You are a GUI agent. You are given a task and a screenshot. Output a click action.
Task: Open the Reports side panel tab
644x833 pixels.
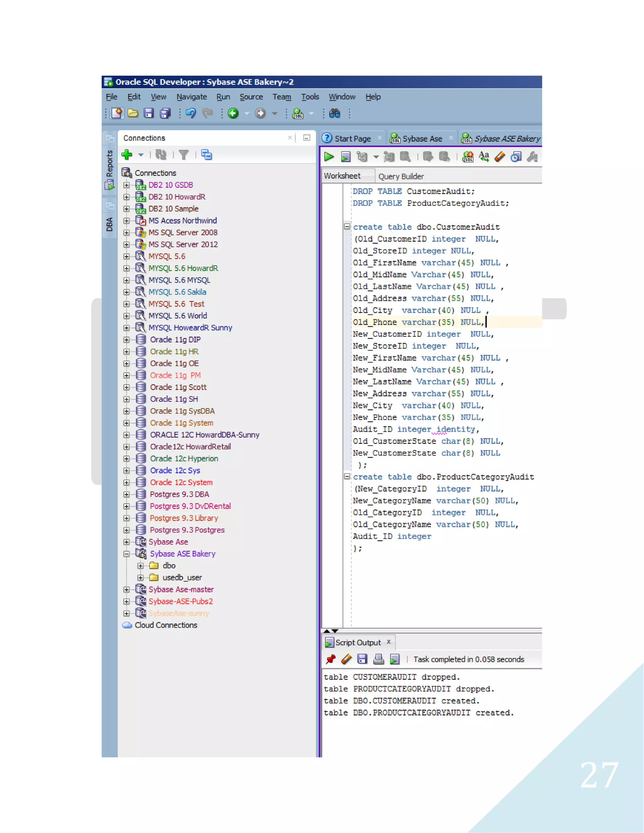tap(109, 164)
